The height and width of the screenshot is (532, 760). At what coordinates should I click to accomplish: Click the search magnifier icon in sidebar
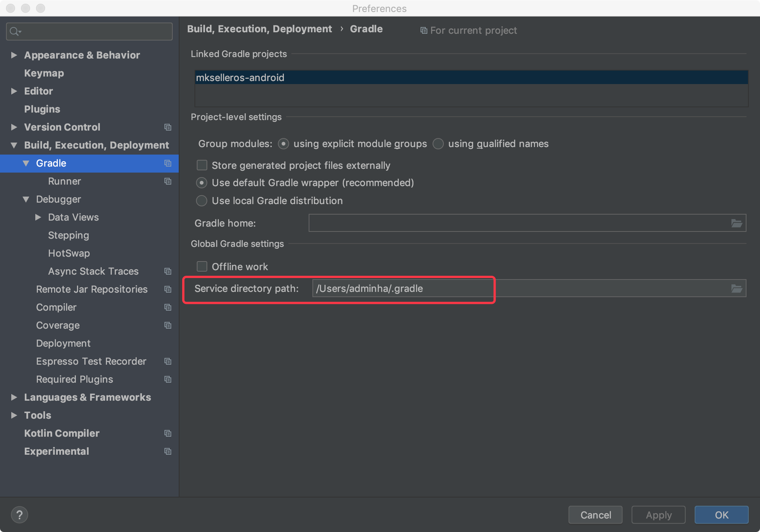click(x=15, y=32)
